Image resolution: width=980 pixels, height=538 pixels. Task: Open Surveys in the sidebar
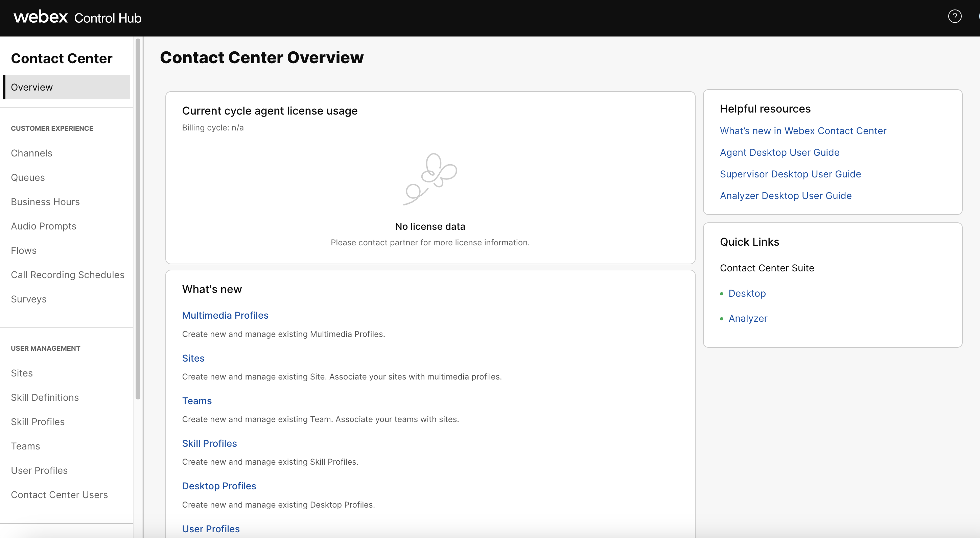tap(28, 299)
